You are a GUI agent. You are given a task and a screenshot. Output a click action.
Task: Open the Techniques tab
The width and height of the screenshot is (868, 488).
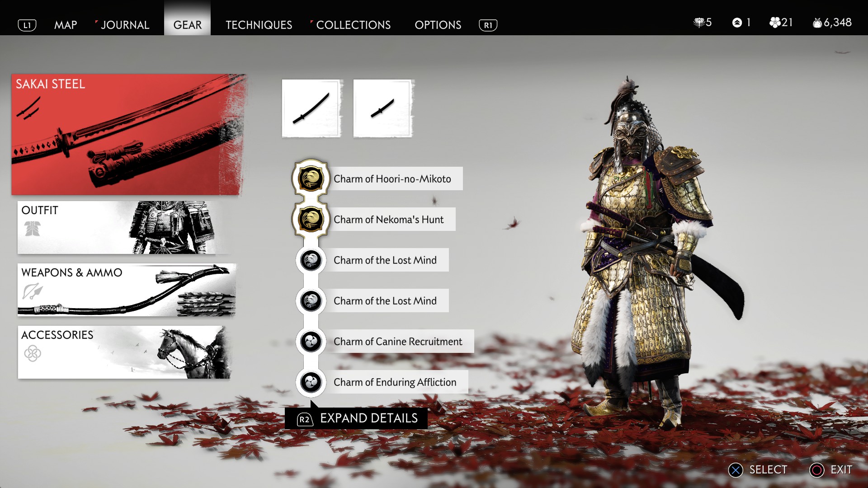(x=259, y=25)
